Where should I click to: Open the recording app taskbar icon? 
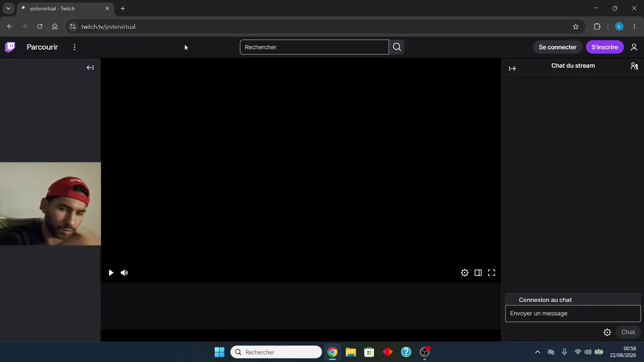click(425, 352)
